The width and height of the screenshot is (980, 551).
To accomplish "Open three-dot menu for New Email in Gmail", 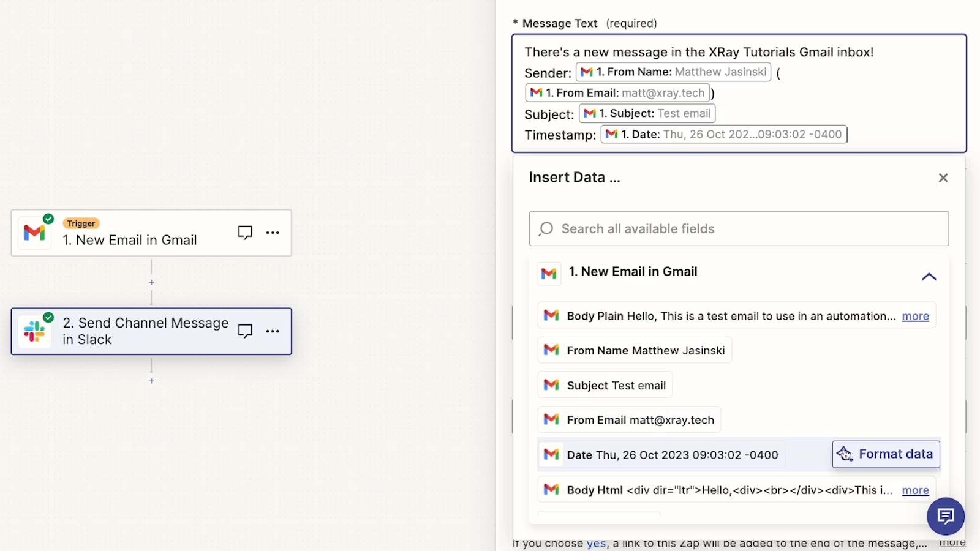I will tap(273, 233).
